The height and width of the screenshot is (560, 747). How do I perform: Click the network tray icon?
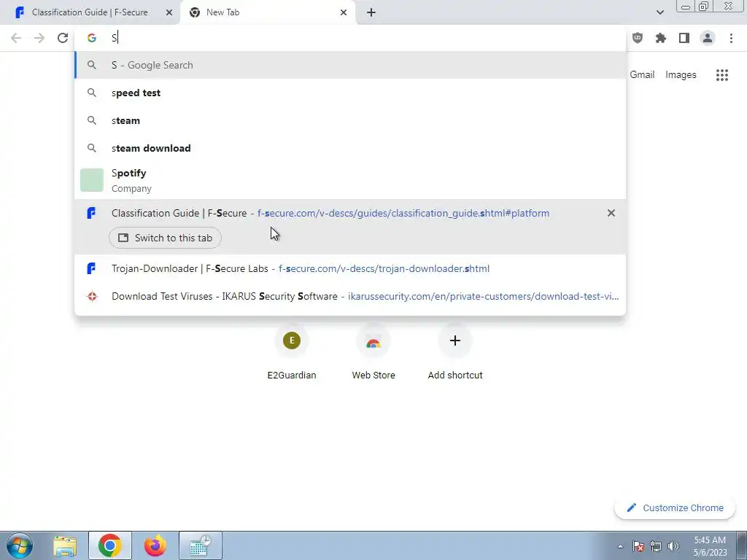coord(656,546)
